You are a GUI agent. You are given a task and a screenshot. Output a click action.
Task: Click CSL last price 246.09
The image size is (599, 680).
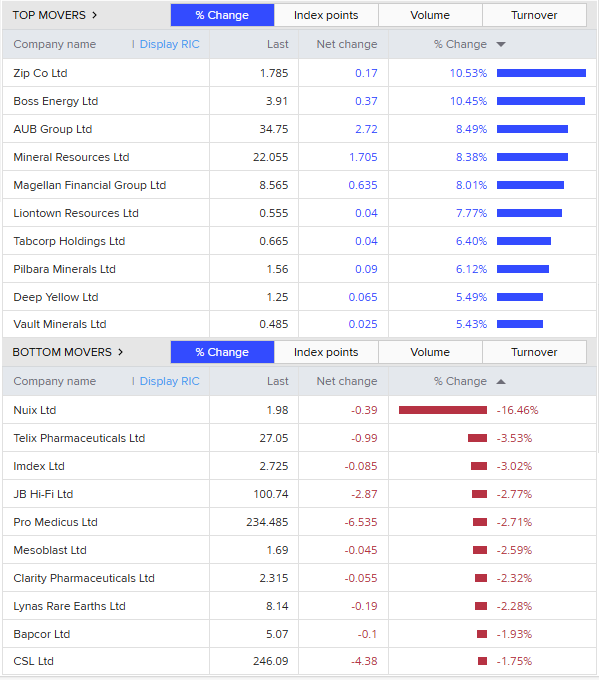(271, 661)
